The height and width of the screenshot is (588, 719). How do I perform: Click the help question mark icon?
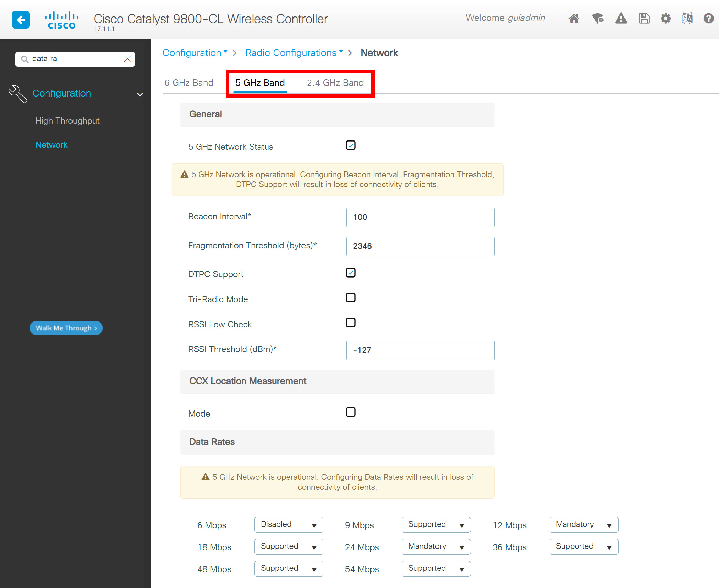708,19
